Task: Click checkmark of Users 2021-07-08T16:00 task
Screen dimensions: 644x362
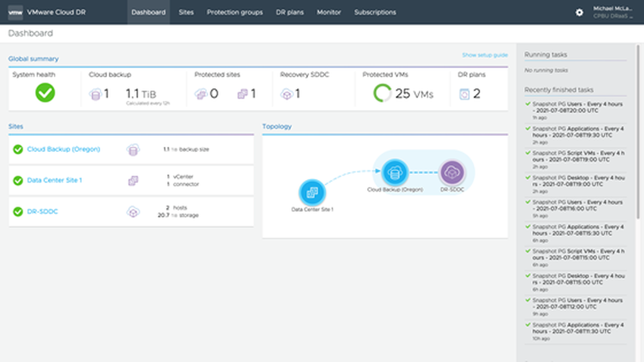Action: [x=528, y=202]
